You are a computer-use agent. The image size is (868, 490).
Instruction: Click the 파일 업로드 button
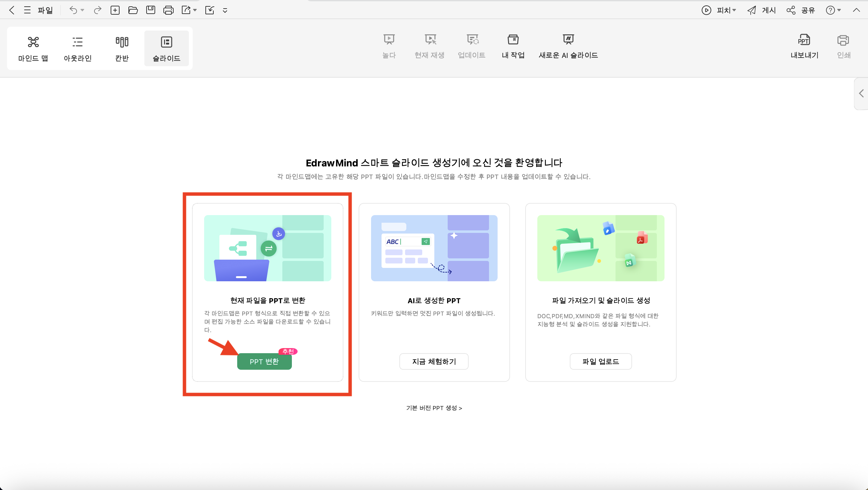click(x=601, y=361)
